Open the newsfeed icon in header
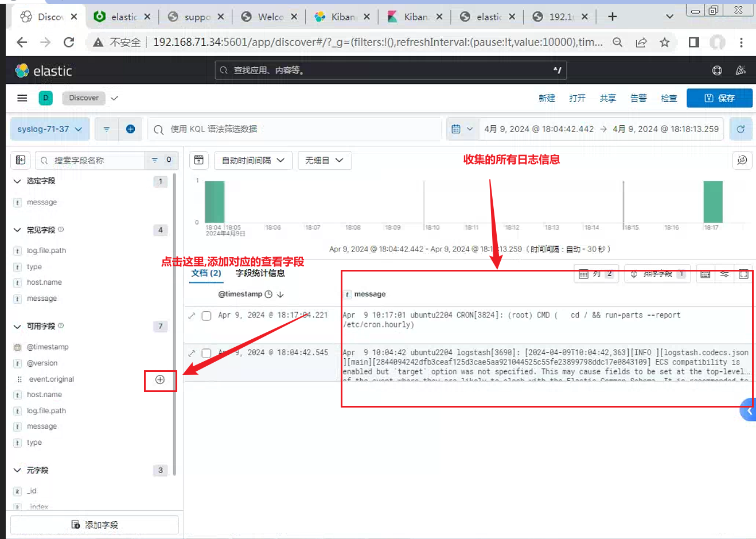This screenshot has width=756, height=539. (x=741, y=71)
